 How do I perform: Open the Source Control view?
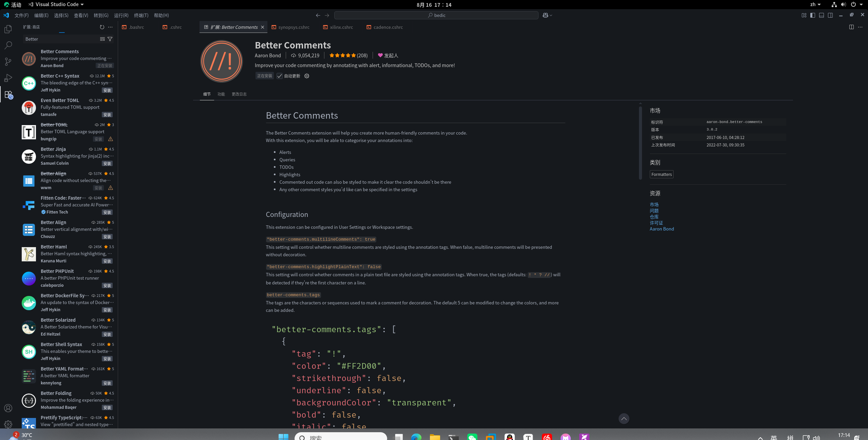coord(8,62)
